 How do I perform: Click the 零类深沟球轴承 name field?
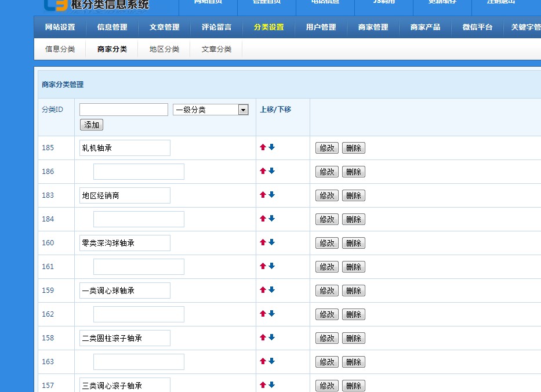coord(125,243)
